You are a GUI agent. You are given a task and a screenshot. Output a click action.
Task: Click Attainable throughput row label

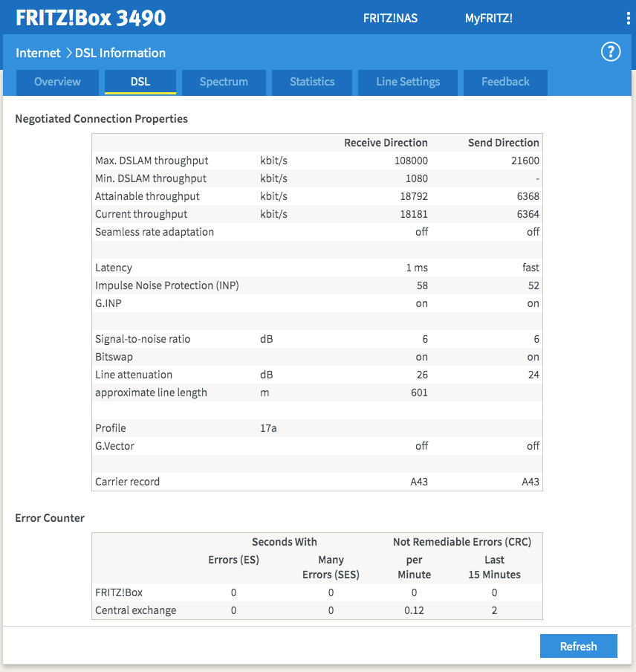147,196
